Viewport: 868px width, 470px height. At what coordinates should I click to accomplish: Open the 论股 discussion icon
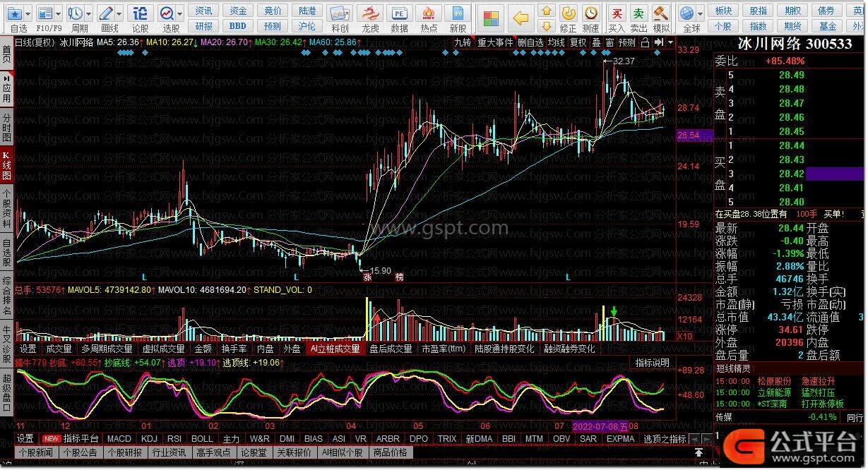click(141, 13)
